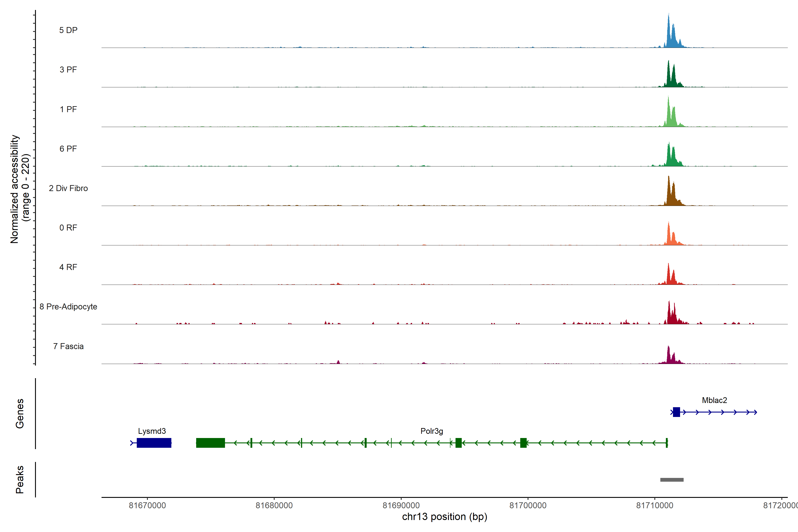Click the gray peak region bar

coord(672,480)
